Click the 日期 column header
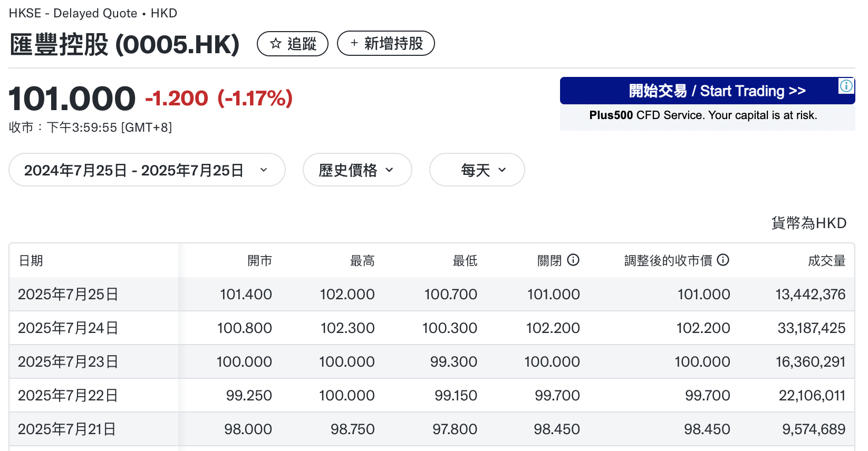 tap(31, 261)
